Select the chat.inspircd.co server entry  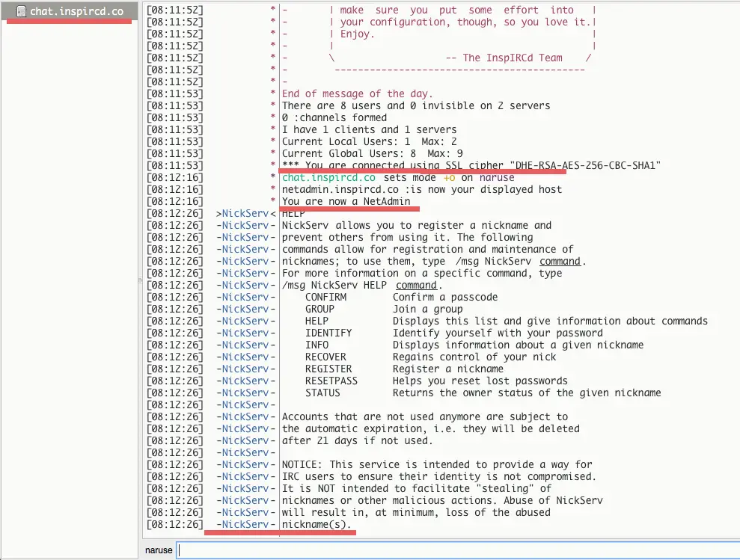[x=70, y=11]
